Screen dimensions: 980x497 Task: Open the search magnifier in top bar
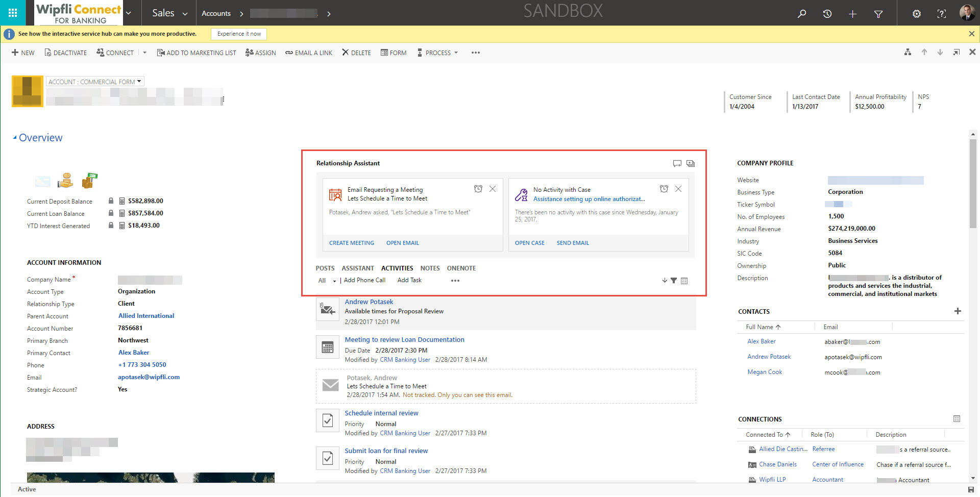802,14
